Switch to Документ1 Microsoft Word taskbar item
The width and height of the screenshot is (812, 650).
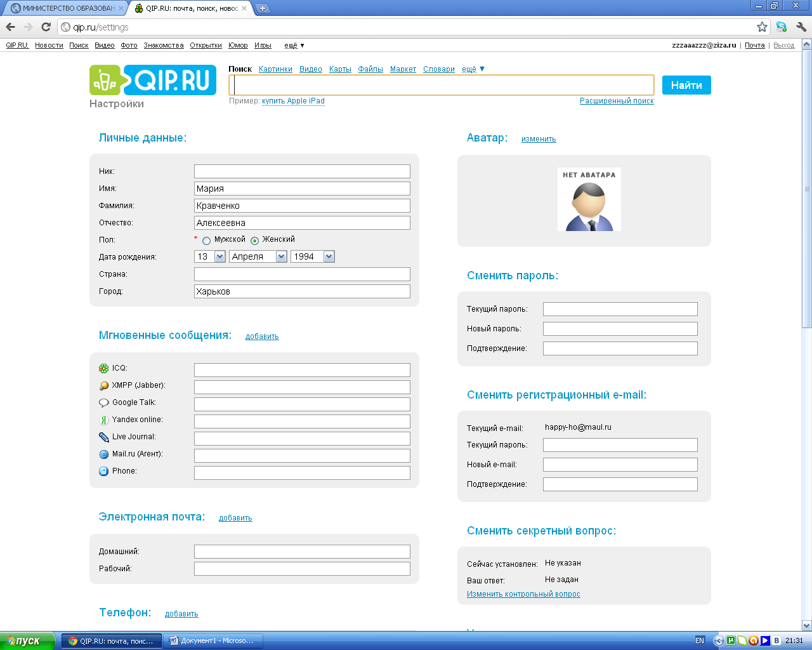(213, 640)
